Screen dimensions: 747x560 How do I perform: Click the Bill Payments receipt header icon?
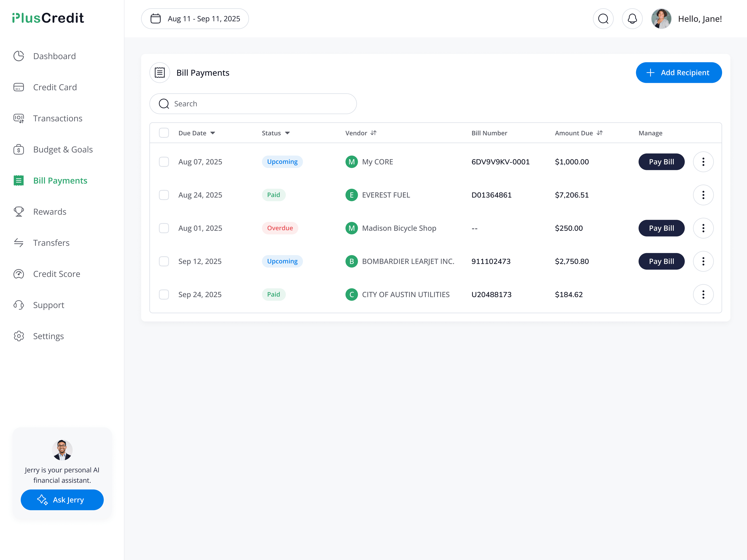[x=160, y=73]
